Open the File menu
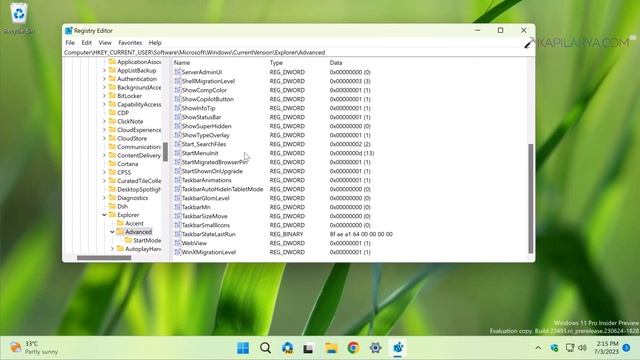 click(70, 42)
